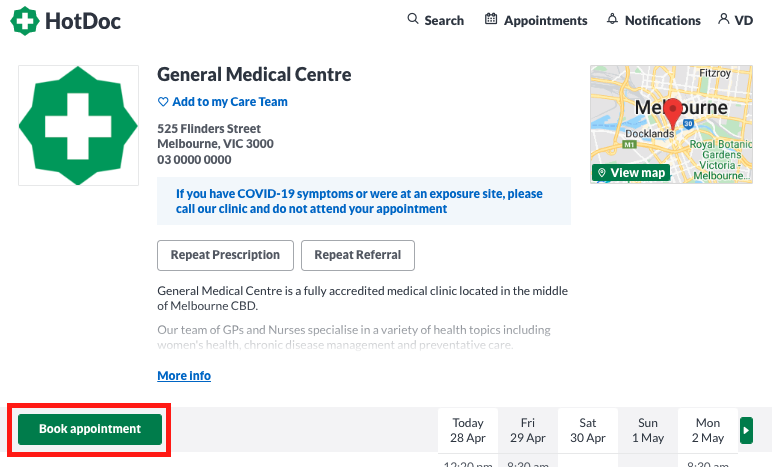The width and height of the screenshot is (772, 467).
Task: Click the red map pin marker
Action: [x=674, y=112]
